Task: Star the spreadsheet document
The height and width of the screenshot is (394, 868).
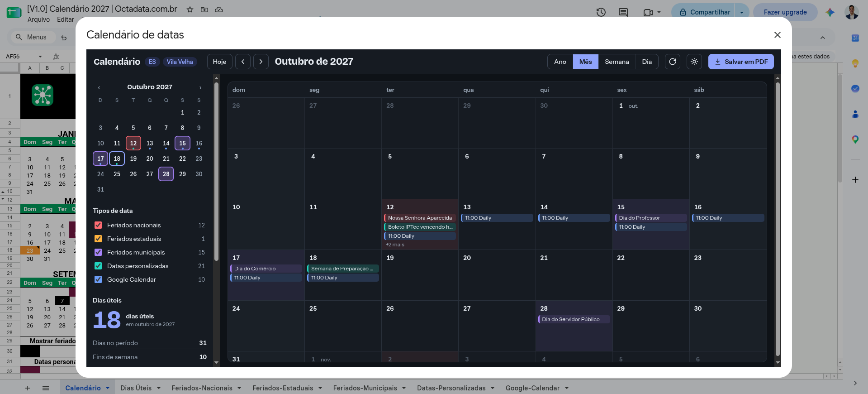Action: [x=190, y=10]
